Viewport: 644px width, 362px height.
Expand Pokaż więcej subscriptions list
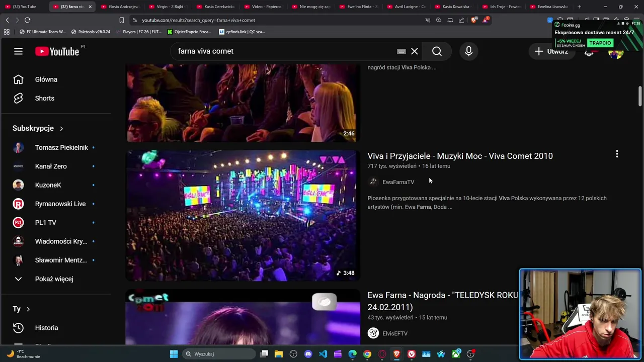(x=55, y=279)
